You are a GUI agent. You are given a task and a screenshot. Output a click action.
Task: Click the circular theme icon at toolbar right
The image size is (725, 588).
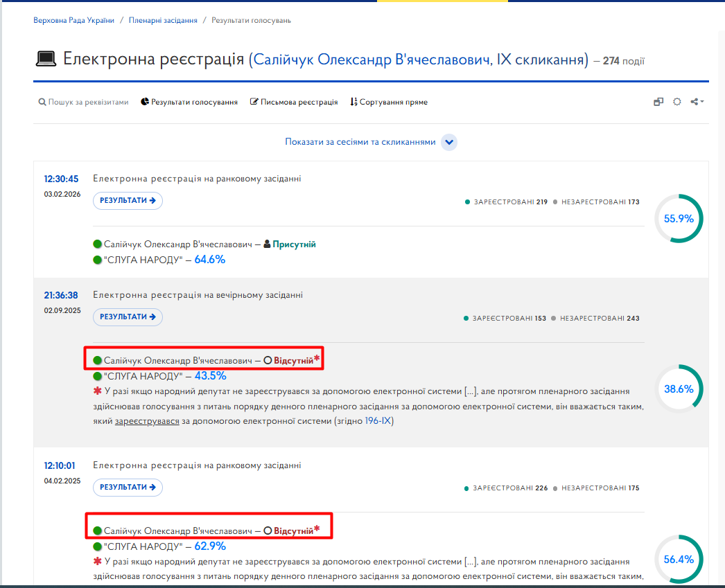pos(677,102)
